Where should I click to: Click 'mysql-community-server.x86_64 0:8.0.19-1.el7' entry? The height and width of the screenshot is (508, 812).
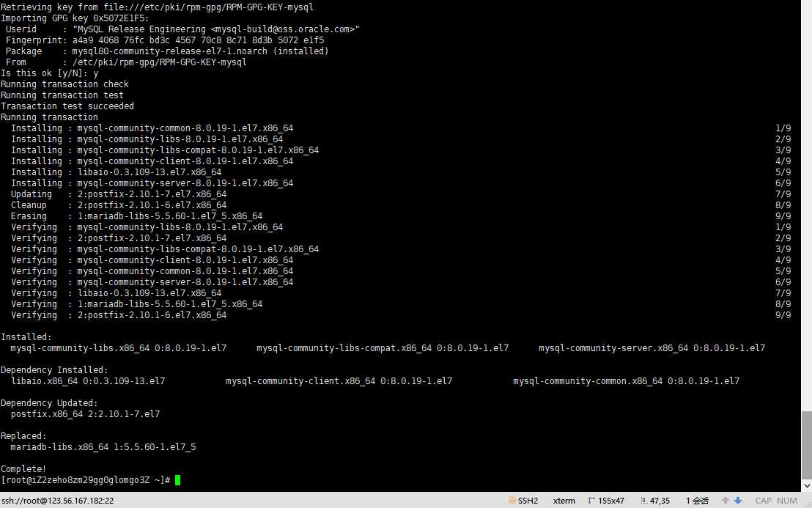pyautogui.click(x=652, y=348)
